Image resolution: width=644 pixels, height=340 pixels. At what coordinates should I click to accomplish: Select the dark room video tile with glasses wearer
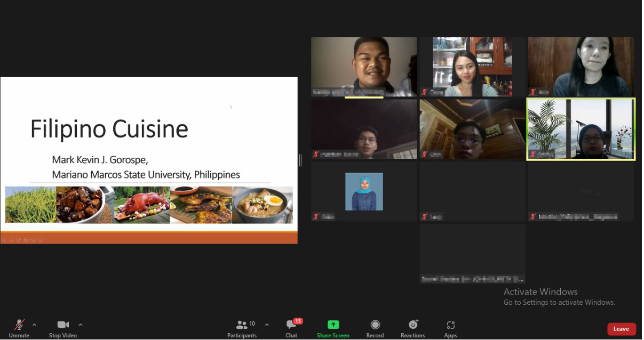click(x=364, y=129)
